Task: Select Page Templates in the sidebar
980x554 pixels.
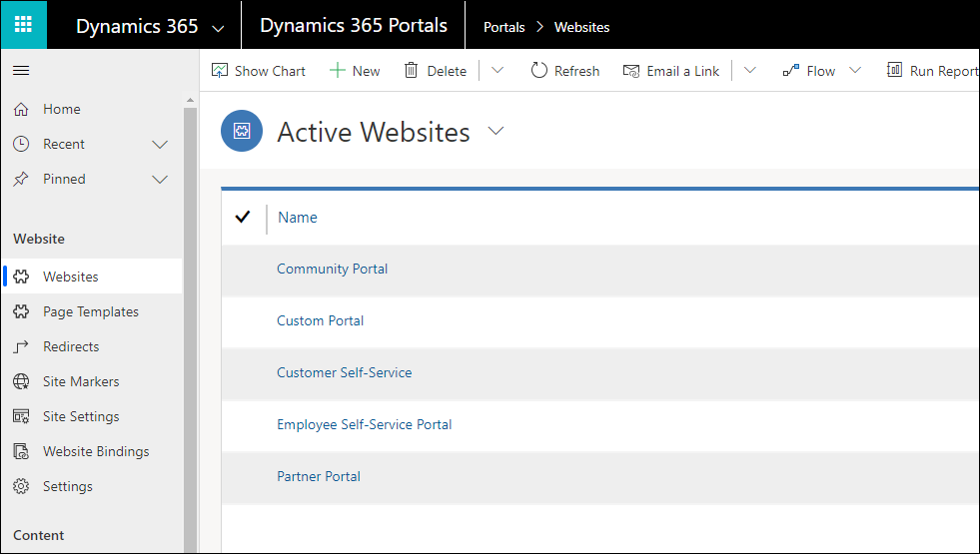Action: pyautogui.click(x=91, y=312)
